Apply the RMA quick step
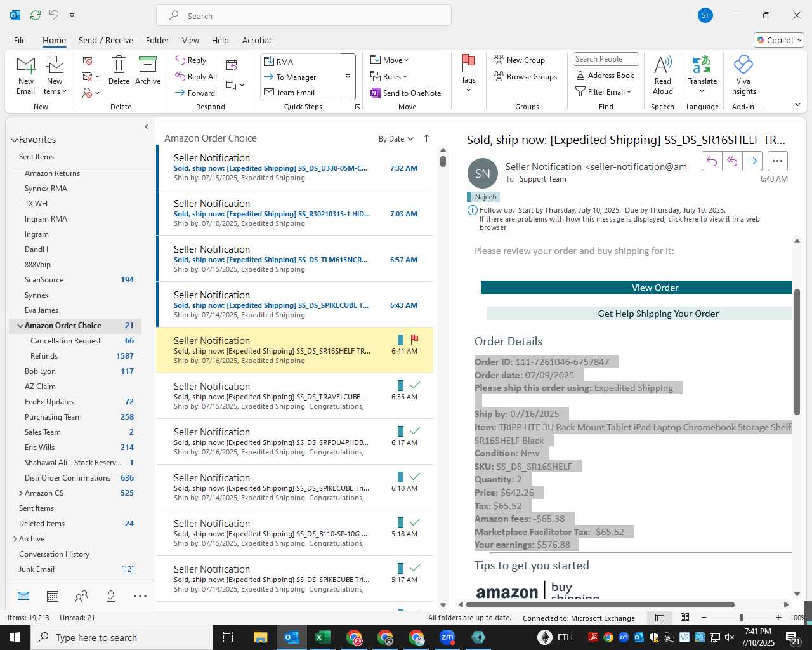Image resolution: width=812 pixels, height=650 pixels. 301,62
